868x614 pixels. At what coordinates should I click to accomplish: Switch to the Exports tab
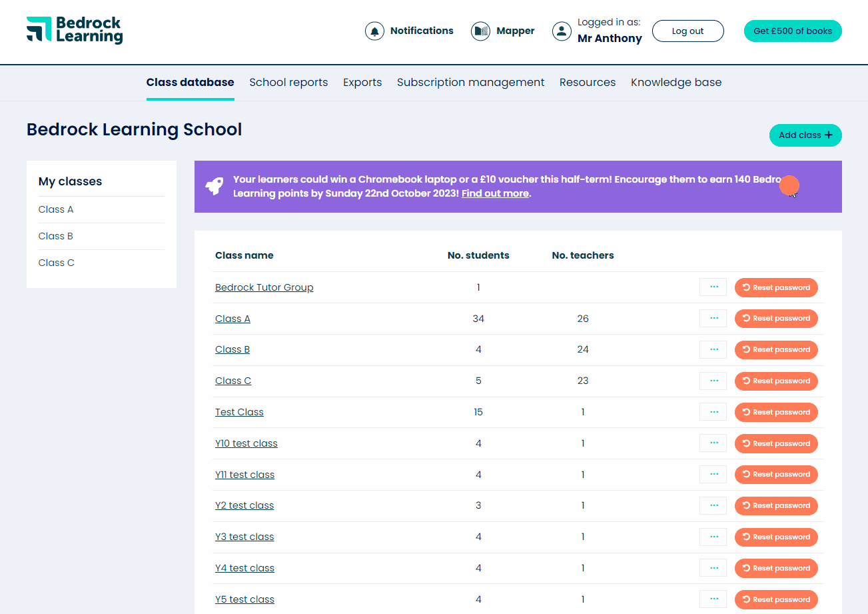coord(362,82)
